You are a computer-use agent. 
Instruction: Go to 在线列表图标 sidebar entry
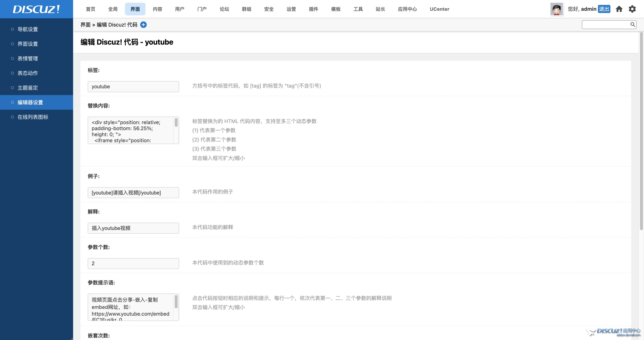(x=33, y=117)
